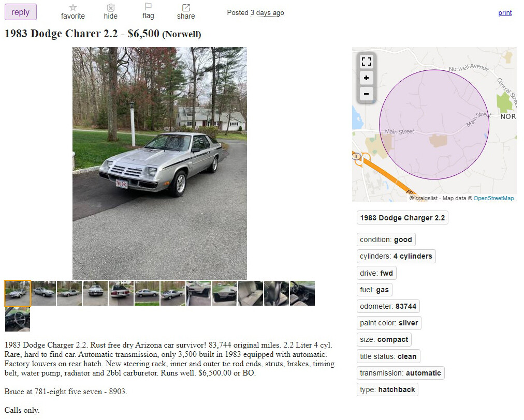524x420 pixels.
Task: Click the Posted 3 days ago timestamp
Action: (256, 13)
